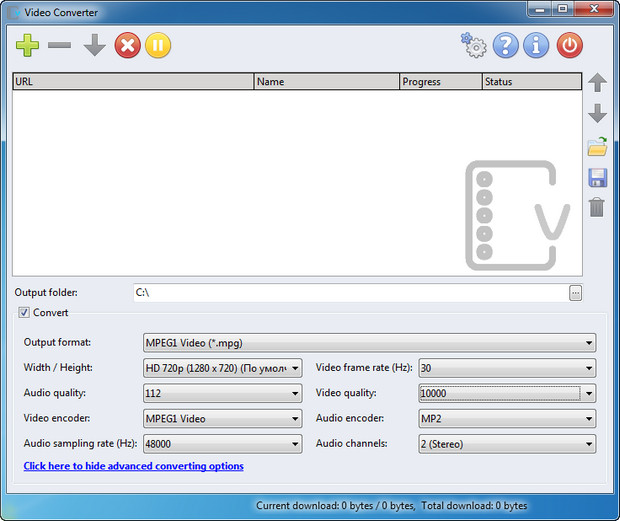Image resolution: width=620 pixels, height=521 pixels.
Task: Save the list using the floppy disk icon
Action: click(597, 178)
